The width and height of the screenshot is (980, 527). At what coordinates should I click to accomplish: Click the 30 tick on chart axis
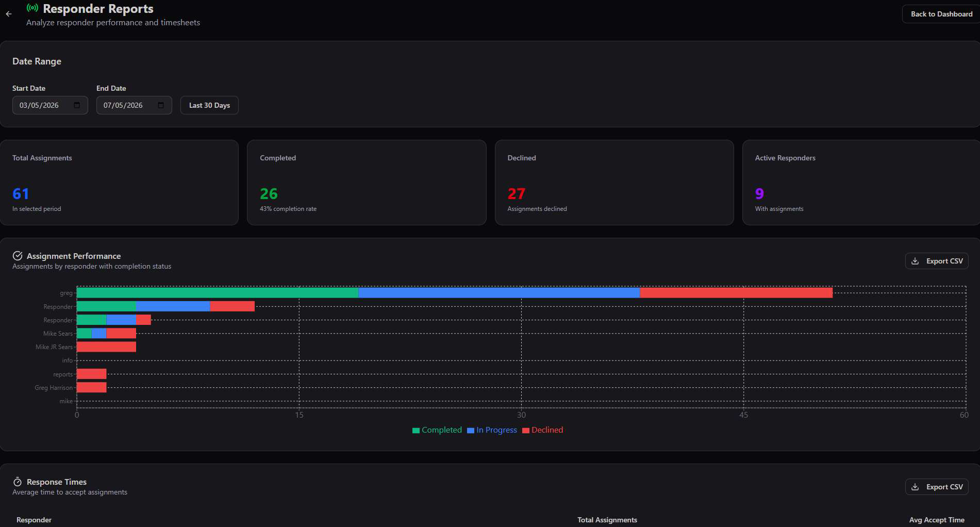(521, 415)
